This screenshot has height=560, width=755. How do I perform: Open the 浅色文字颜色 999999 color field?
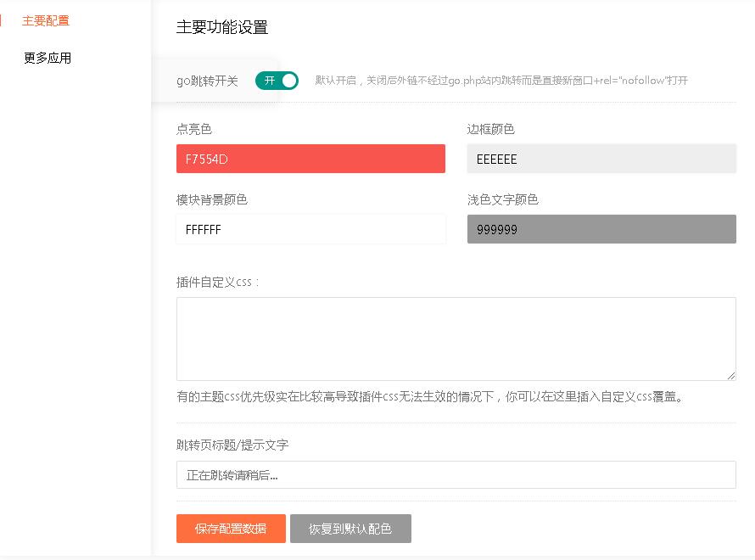coord(601,229)
